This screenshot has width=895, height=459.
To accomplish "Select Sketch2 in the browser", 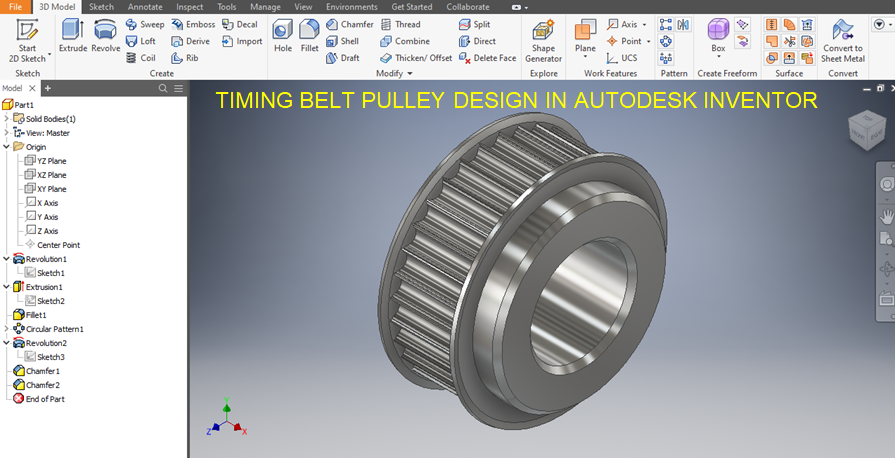I will point(45,301).
